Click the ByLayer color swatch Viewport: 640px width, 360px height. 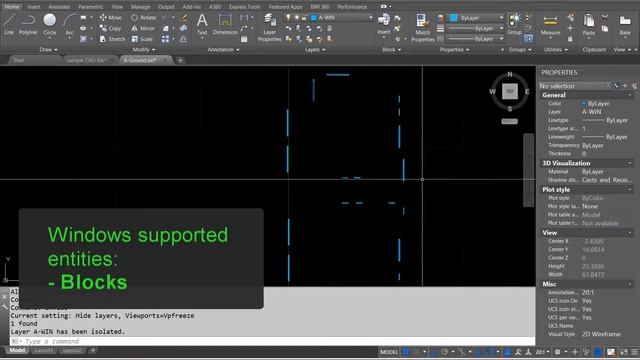(x=454, y=18)
